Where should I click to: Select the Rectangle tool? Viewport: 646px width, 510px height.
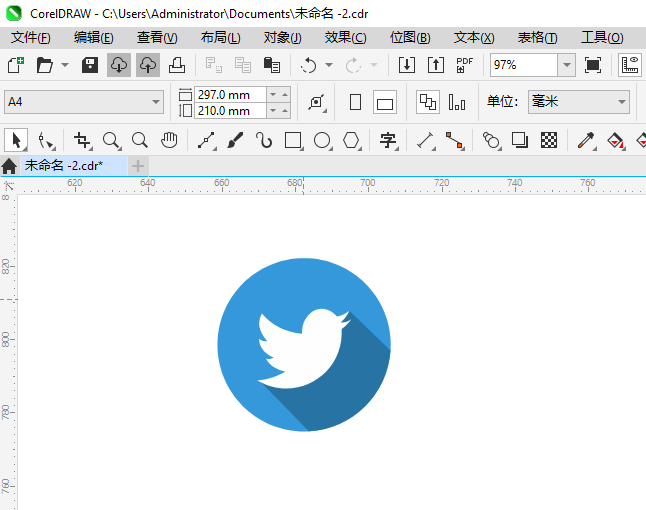pyautogui.click(x=293, y=140)
